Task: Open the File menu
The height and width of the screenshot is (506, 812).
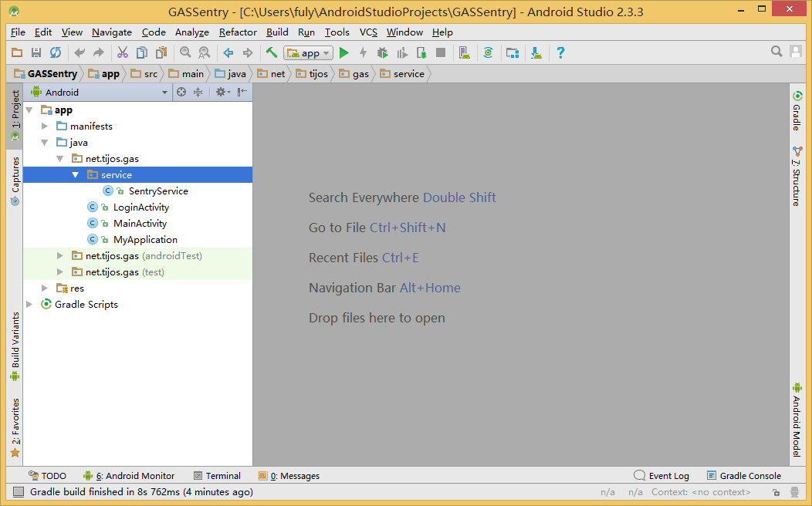Action: click(x=18, y=32)
